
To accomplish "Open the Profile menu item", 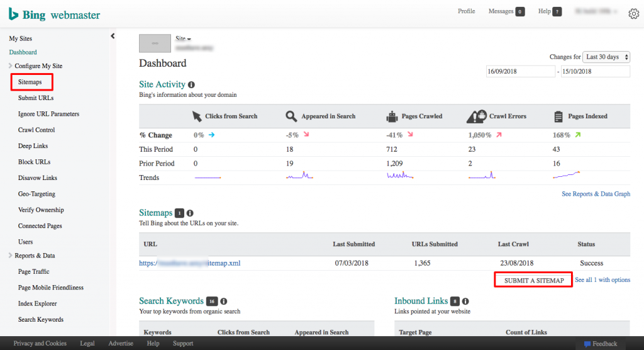I will click(x=466, y=11).
